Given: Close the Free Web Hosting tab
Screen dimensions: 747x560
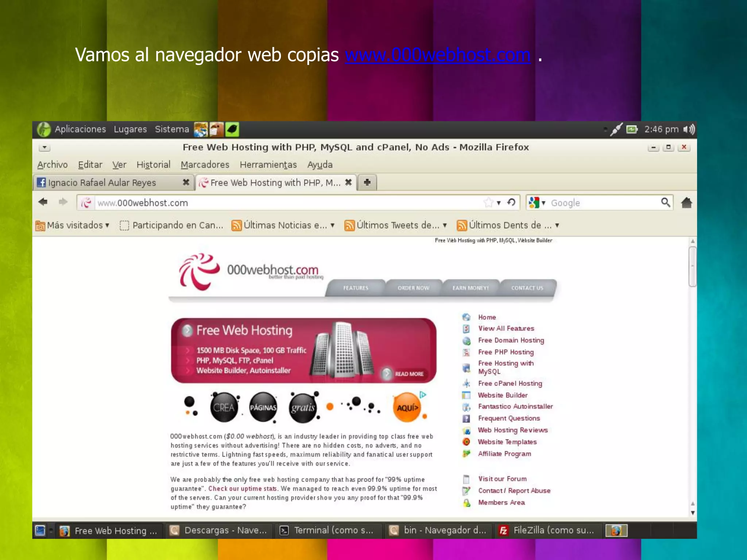Looking at the screenshot, I should (x=348, y=182).
